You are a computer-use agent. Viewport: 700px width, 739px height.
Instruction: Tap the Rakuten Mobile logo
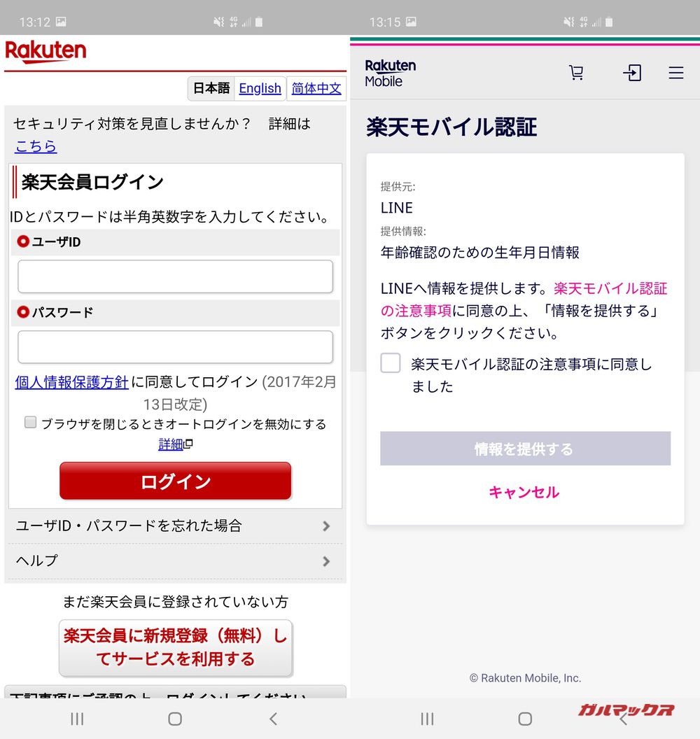tap(390, 73)
